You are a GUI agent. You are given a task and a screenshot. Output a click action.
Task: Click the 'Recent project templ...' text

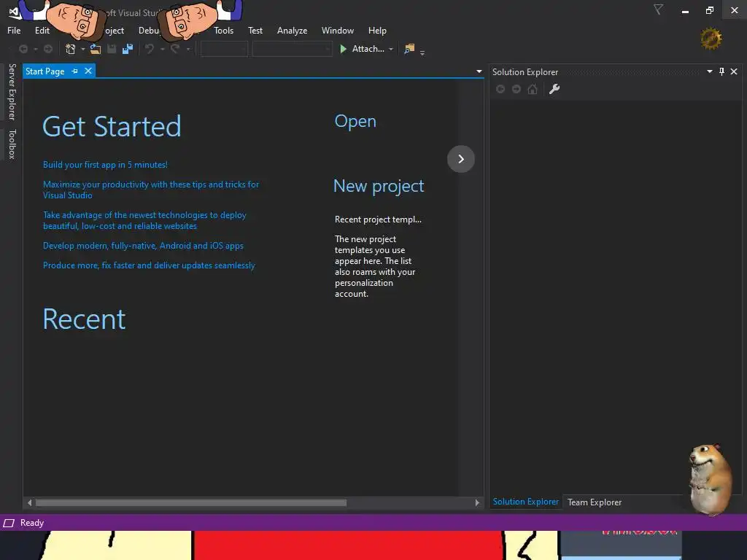(x=378, y=219)
